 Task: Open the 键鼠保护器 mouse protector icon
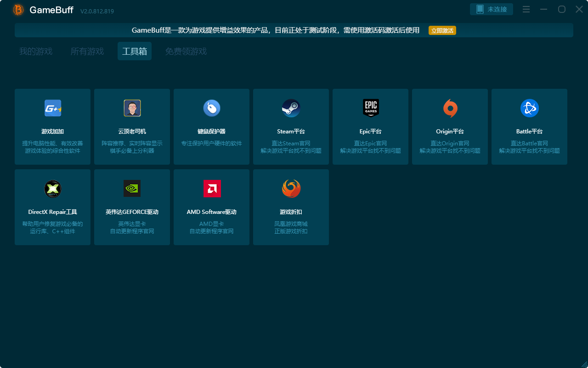click(211, 108)
